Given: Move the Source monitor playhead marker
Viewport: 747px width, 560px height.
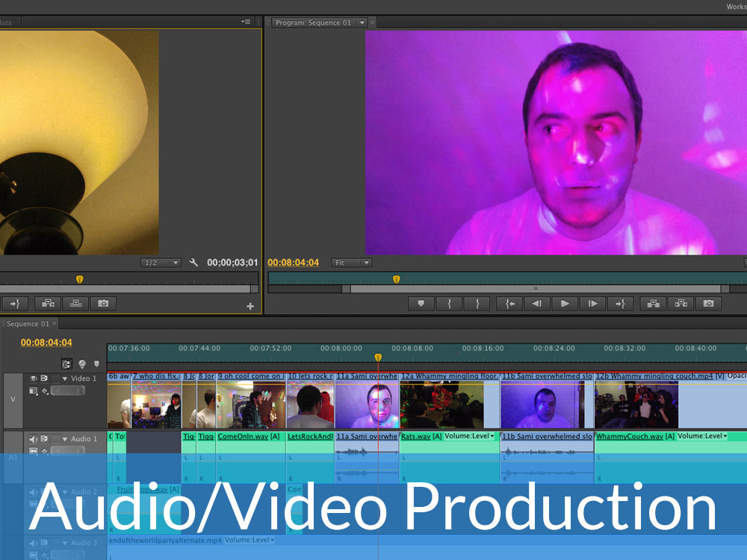Looking at the screenshot, I should coord(80,279).
